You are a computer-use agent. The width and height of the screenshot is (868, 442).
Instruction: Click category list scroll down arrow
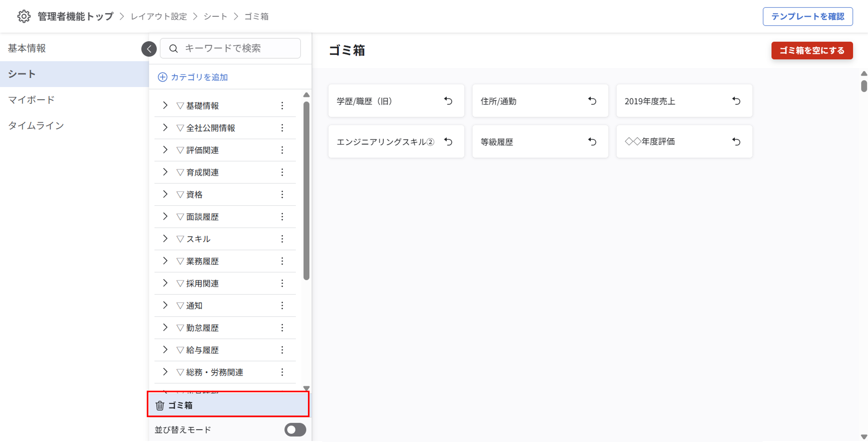[306, 388]
